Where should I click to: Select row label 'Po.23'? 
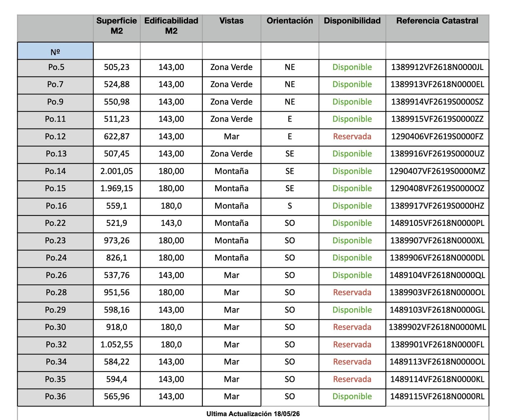pos(55,240)
